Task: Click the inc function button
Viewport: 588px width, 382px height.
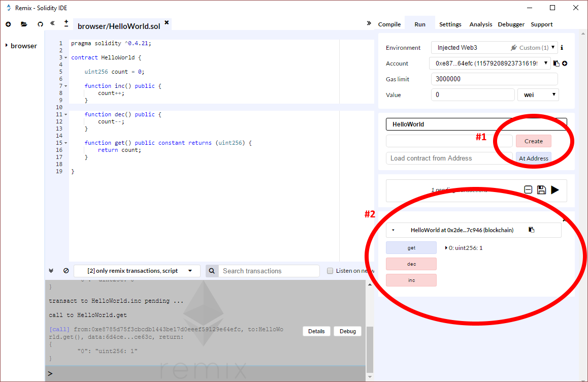Action: (x=411, y=280)
